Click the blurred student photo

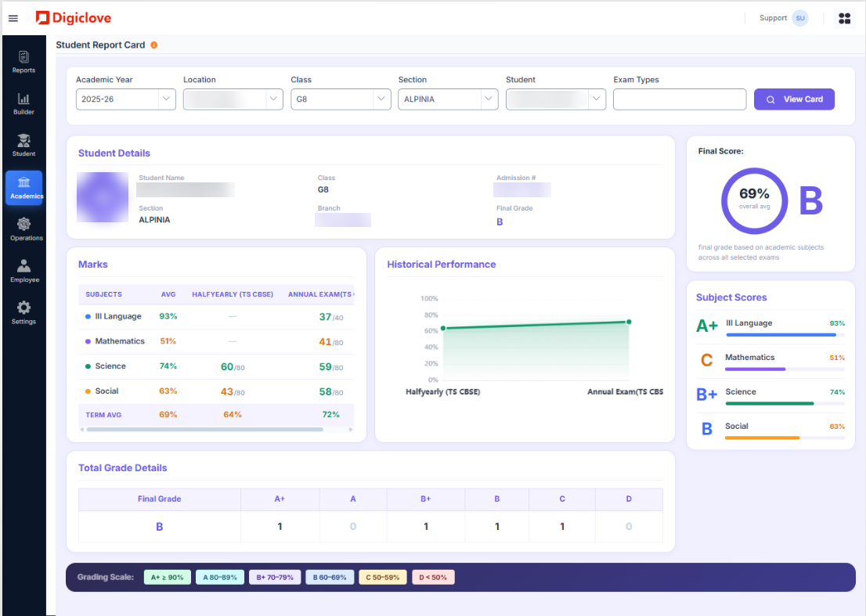[x=103, y=197]
